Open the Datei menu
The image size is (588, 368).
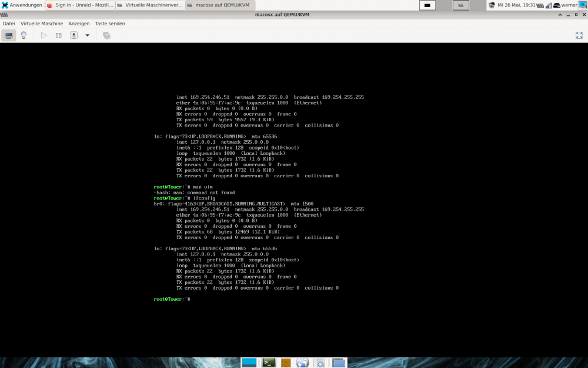pyautogui.click(x=9, y=24)
